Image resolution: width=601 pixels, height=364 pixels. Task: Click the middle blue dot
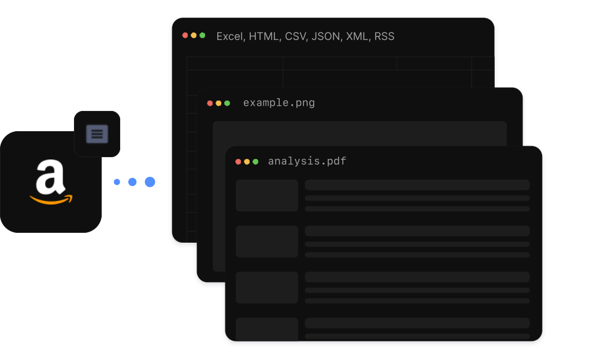click(x=132, y=182)
